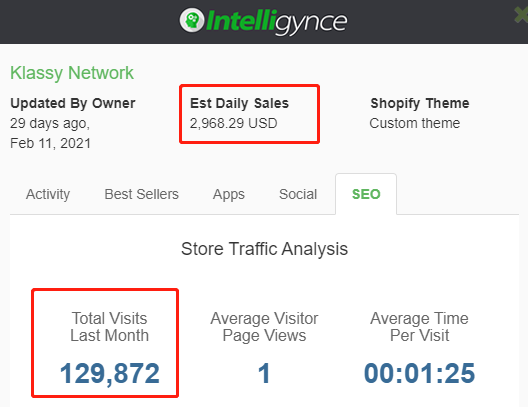Screen dimensions: 528x407
Task: Click the Est Daily Sales heading
Action: (x=239, y=103)
